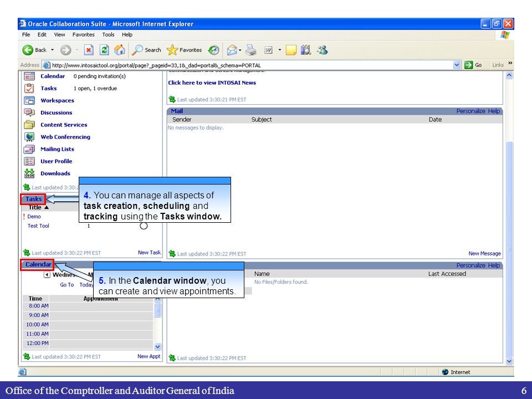Image resolution: width=532 pixels, height=399 pixels.
Task: Refresh the page using toolbar icon
Action: (x=104, y=50)
